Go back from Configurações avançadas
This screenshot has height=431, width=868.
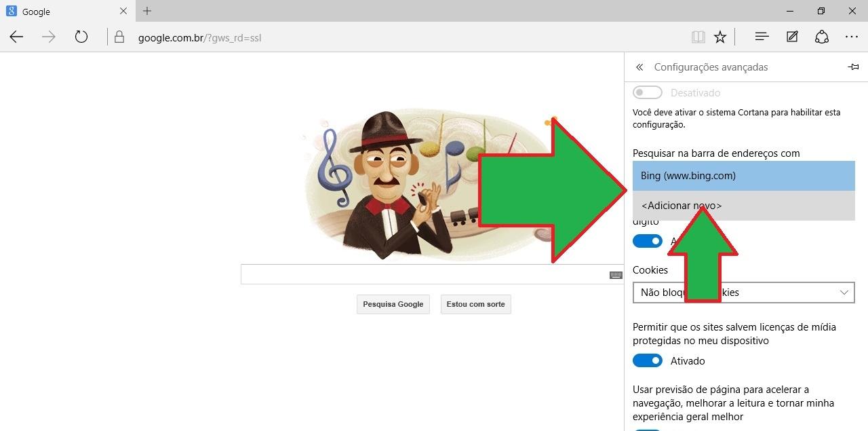(639, 67)
